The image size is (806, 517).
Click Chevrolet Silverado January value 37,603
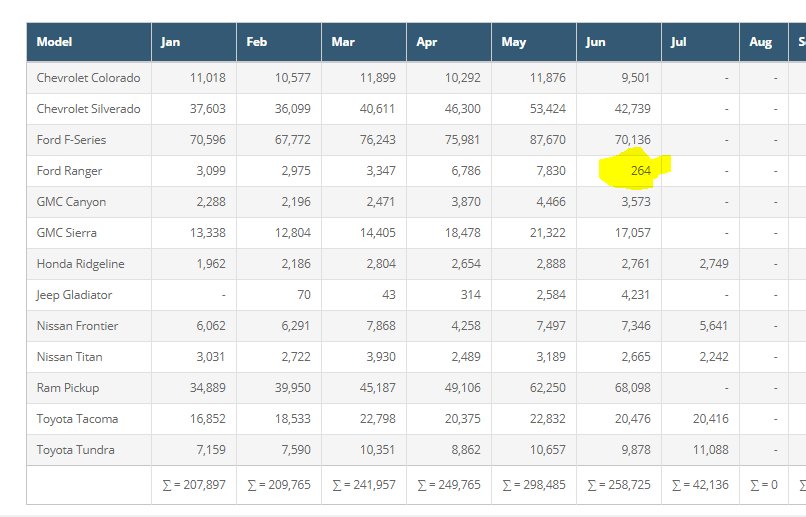point(208,109)
